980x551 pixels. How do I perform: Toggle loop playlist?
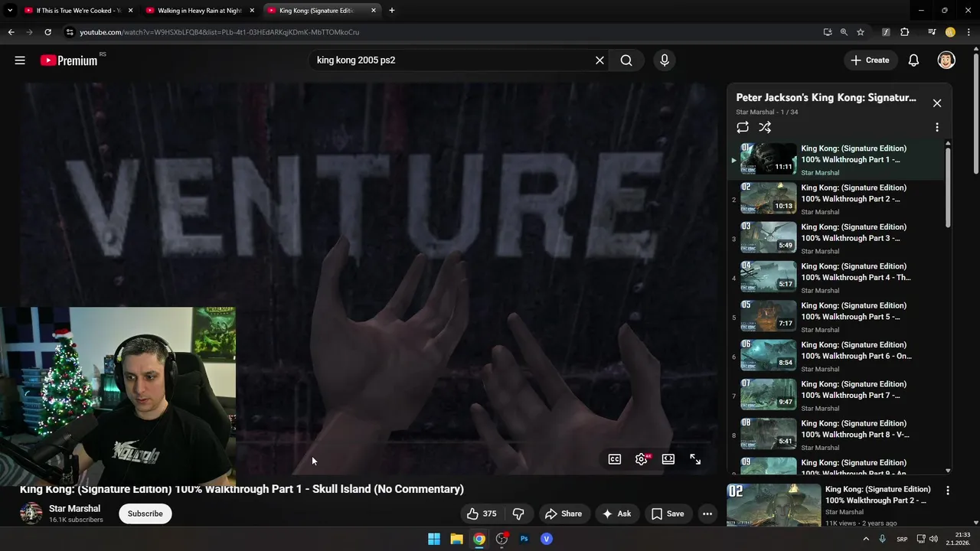click(x=743, y=127)
